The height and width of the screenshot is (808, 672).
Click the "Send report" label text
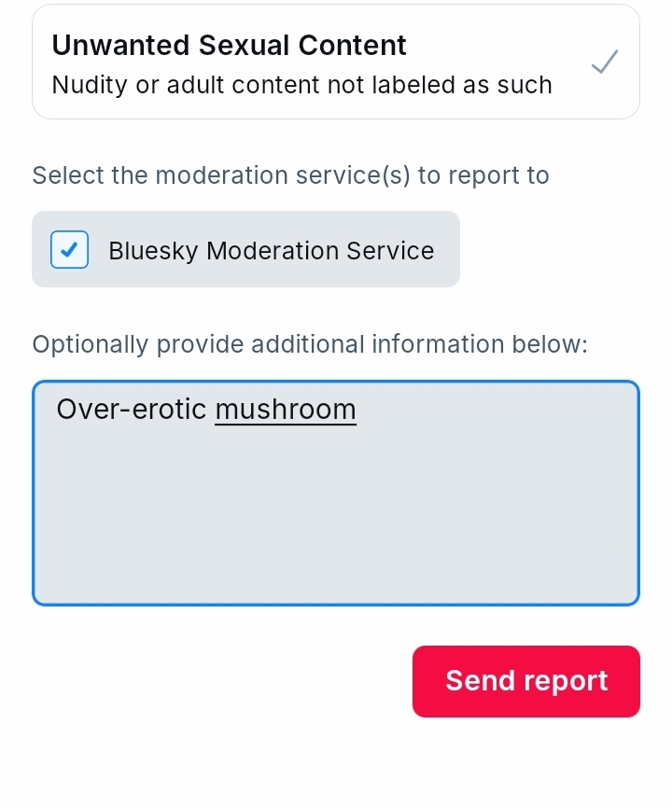(526, 681)
